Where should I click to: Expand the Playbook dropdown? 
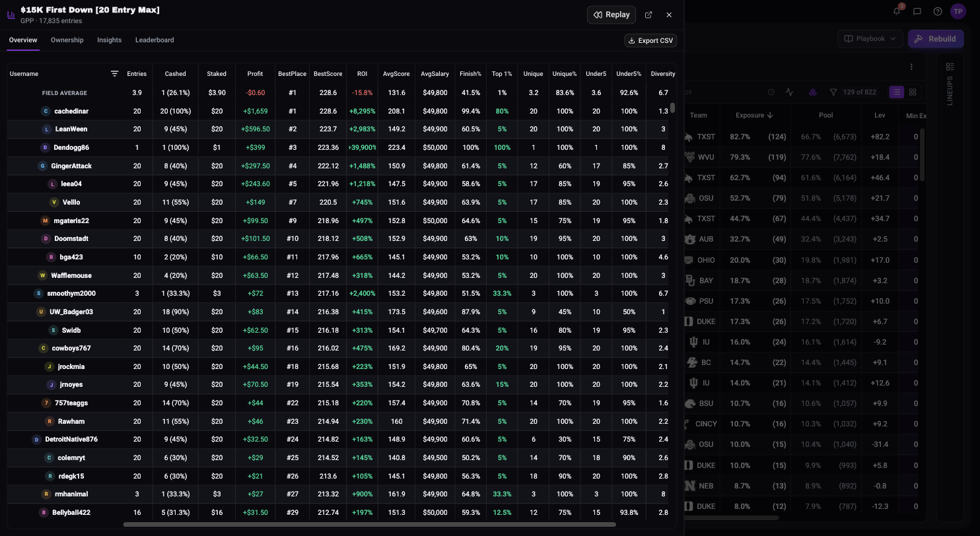(870, 38)
